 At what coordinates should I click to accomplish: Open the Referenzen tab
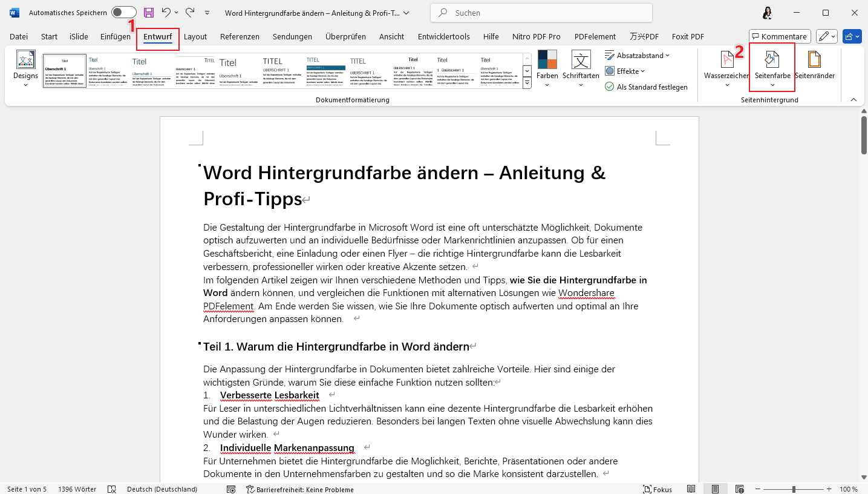coord(240,36)
